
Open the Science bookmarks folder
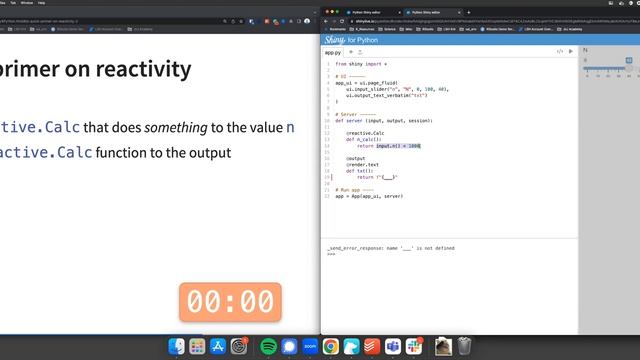point(387,29)
